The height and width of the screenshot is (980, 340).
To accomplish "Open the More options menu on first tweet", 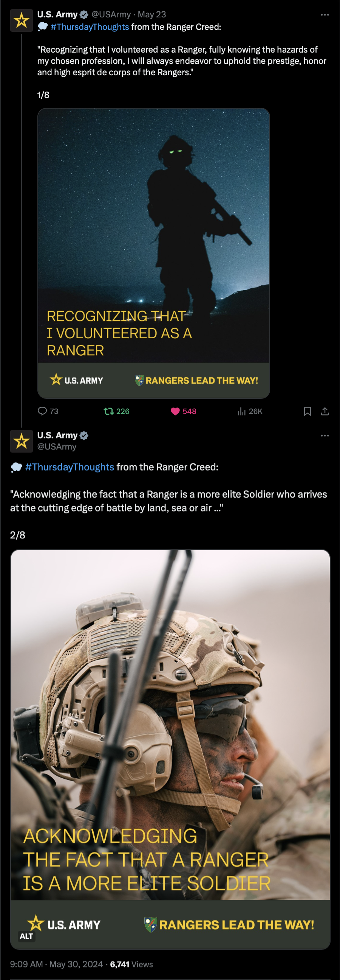I will 325,15.
